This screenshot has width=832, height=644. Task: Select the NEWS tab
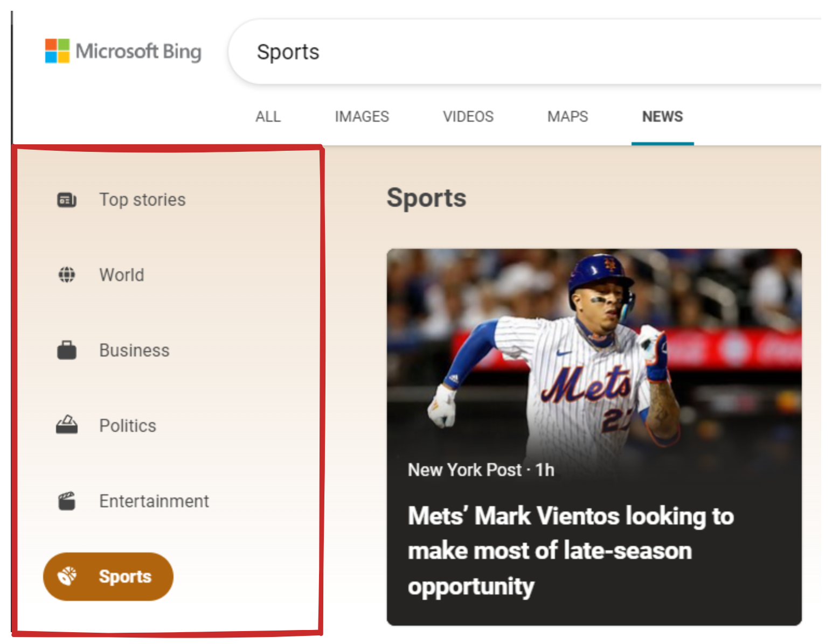pos(662,117)
